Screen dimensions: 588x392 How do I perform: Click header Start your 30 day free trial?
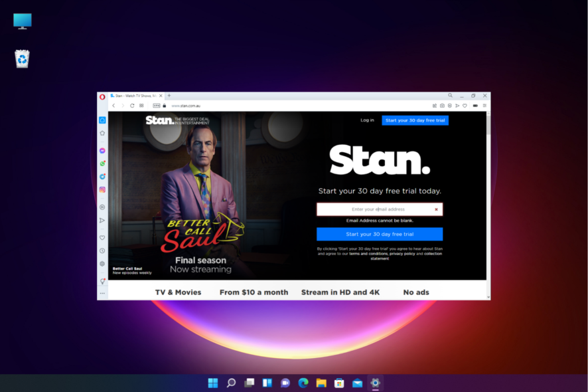click(415, 120)
